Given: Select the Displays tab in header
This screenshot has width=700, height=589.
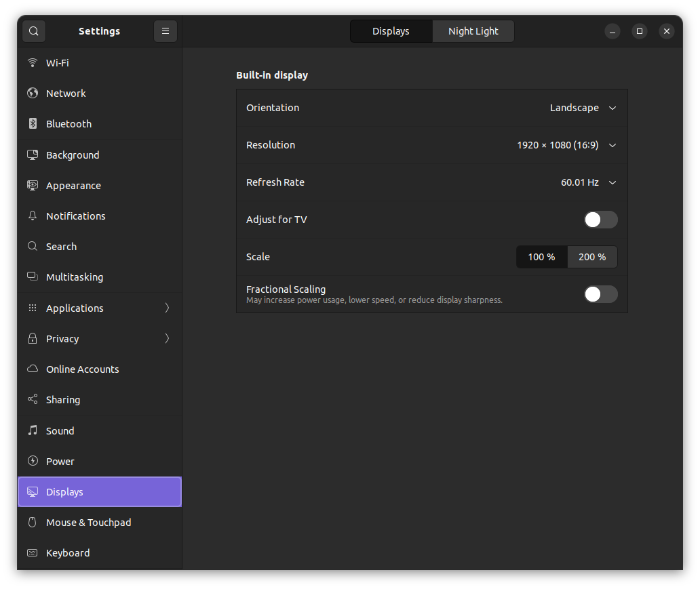Looking at the screenshot, I should tap(391, 31).
